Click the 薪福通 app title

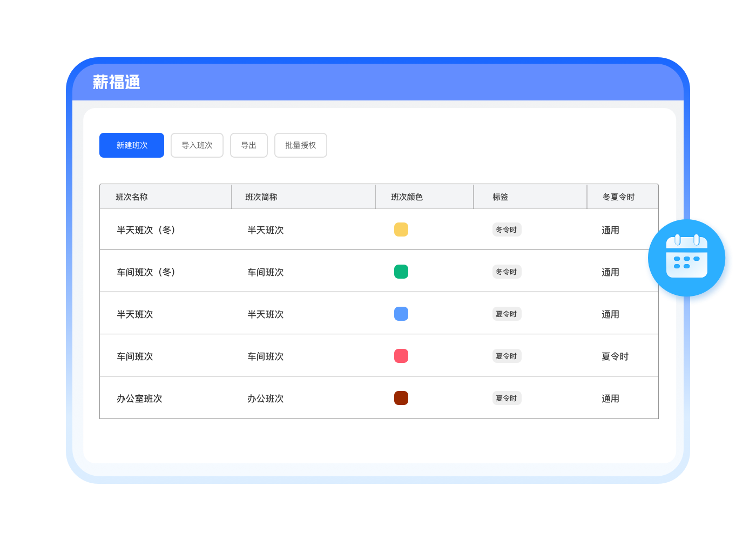pyautogui.click(x=117, y=82)
